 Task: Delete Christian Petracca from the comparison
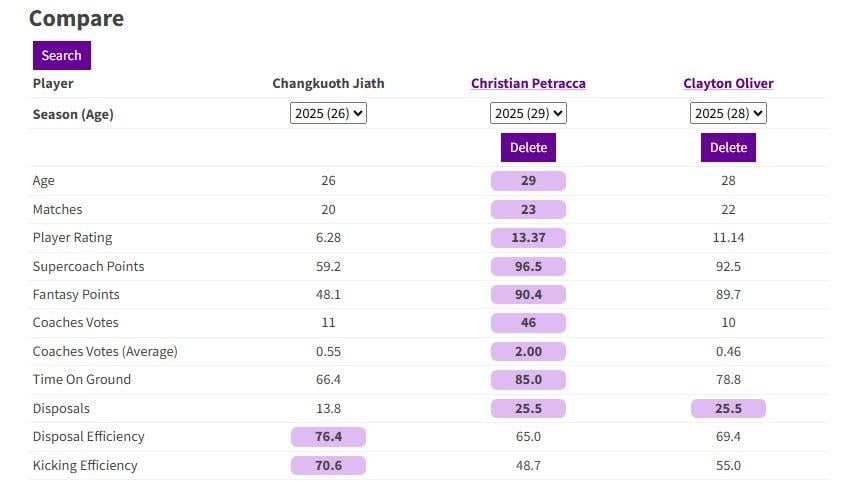(x=528, y=147)
